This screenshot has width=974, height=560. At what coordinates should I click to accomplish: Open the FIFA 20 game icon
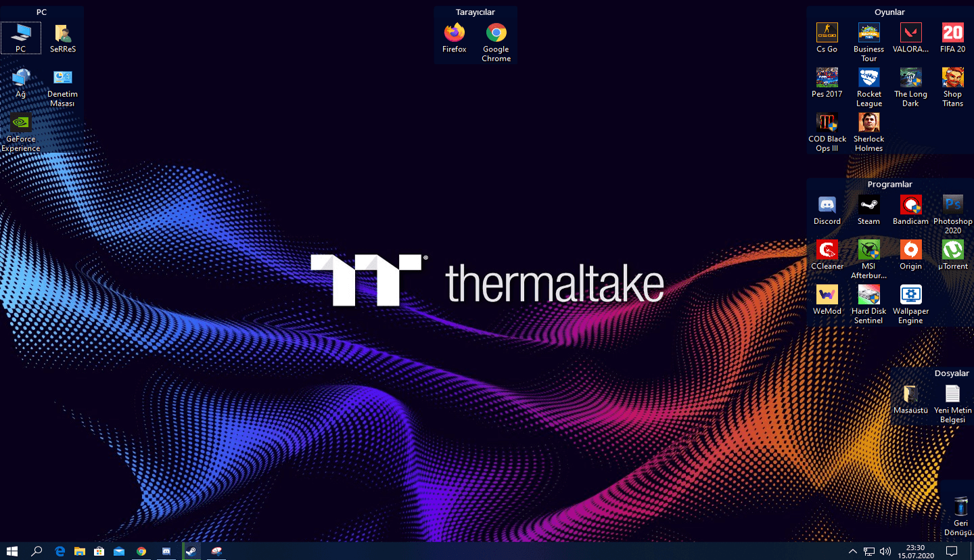tap(952, 38)
